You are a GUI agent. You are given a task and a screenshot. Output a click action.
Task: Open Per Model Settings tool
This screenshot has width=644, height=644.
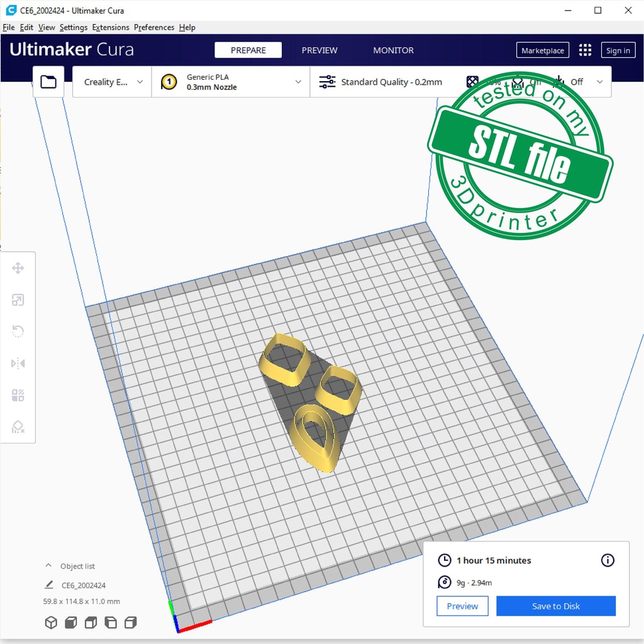[18, 396]
